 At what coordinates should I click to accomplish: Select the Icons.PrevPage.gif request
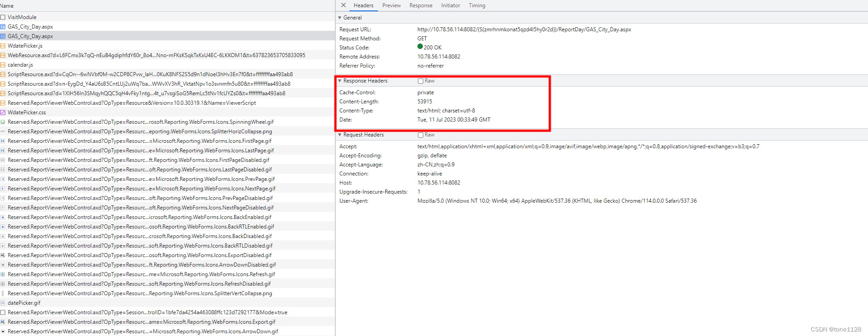[x=167, y=179]
